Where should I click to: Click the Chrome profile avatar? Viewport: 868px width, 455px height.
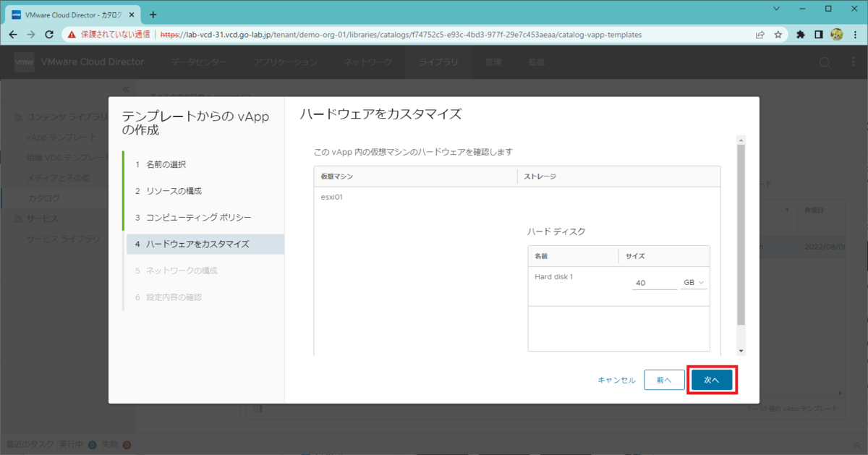pyautogui.click(x=837, y=34)
